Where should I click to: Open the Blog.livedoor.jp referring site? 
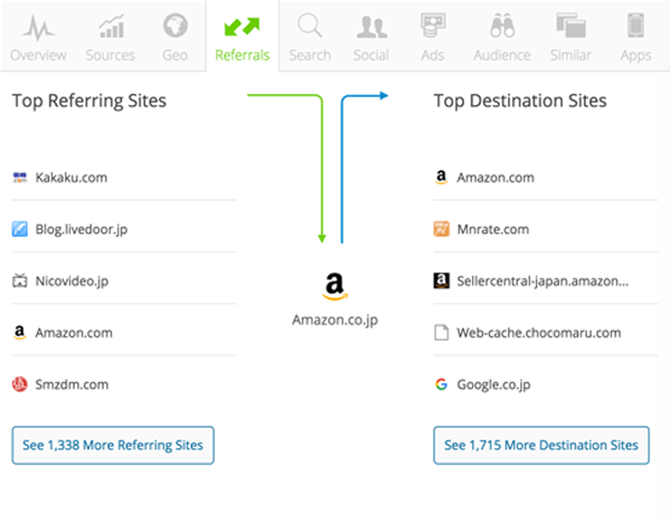tap(81, 229)
